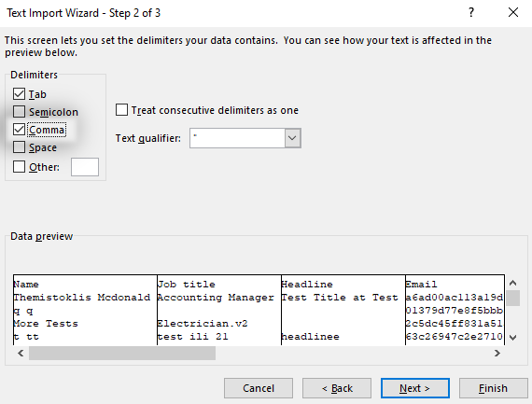Click inside the Text qualifier combo box
This screenshot has width=532, height=404.
pos(237,138)
